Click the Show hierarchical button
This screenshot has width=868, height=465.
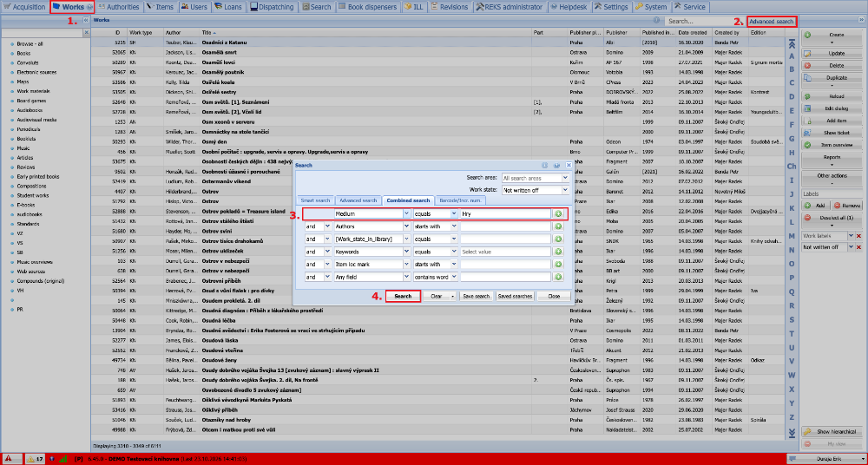[832, 432]
